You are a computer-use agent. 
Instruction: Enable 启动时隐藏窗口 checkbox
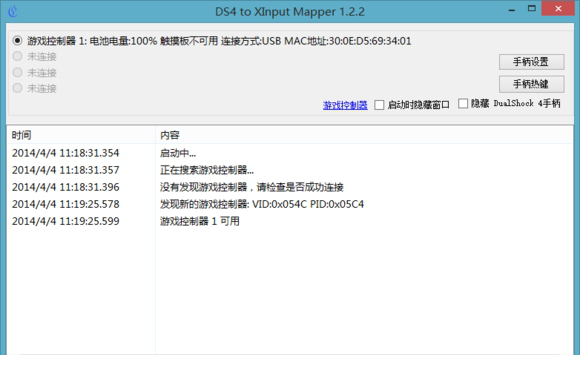click(379, 105)
